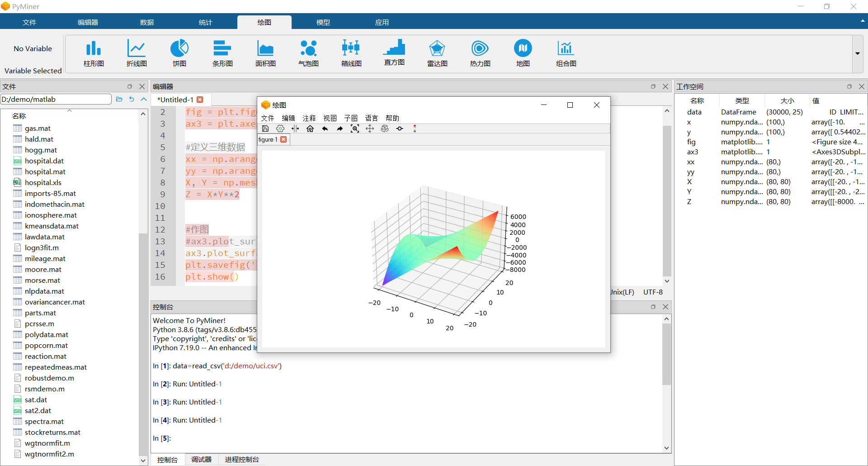The image size is (868, 466).
Task: Select the data DataFrame workspace row
Action: [x=771, y=112]
